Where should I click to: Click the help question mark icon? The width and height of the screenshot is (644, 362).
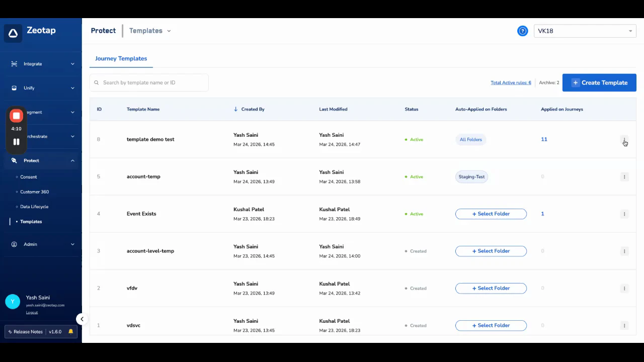522,31
